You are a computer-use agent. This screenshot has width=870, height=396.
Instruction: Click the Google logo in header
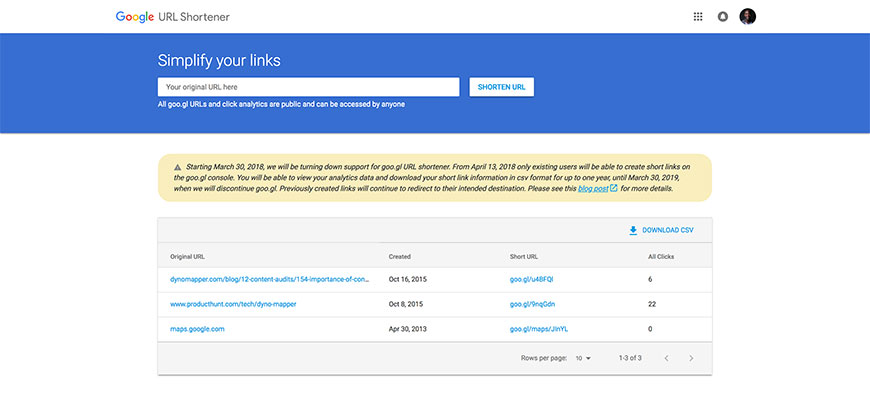click(135, 17)
